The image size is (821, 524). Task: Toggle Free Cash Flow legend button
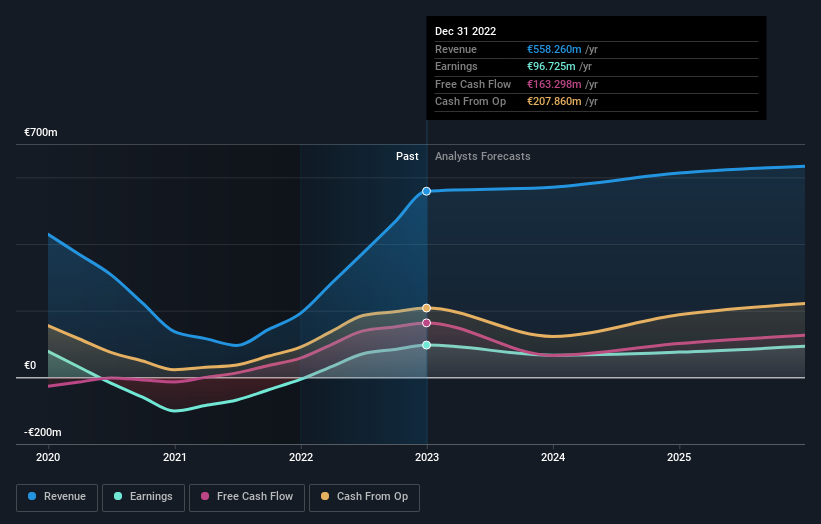point(247,497)
